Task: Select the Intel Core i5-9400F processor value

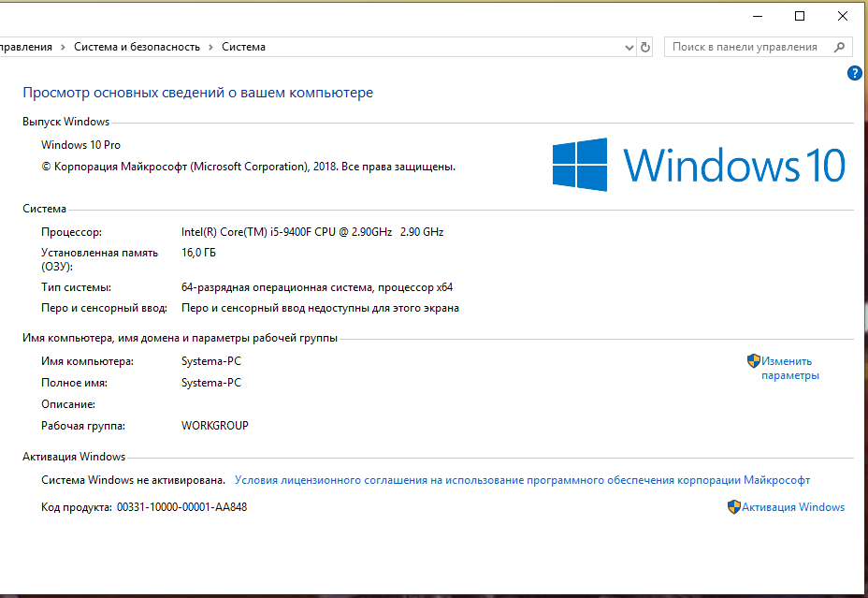Action: (x=312, y=232)
